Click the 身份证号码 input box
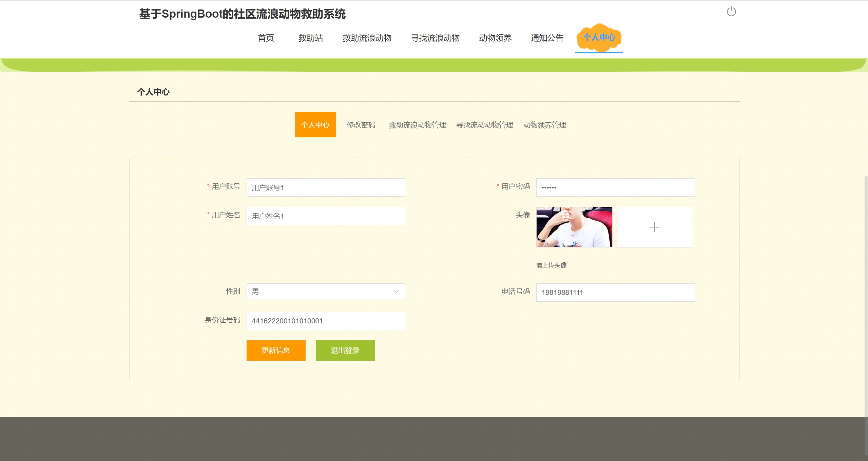The height and width of the screenshot is (461, 868). [326, 321]
